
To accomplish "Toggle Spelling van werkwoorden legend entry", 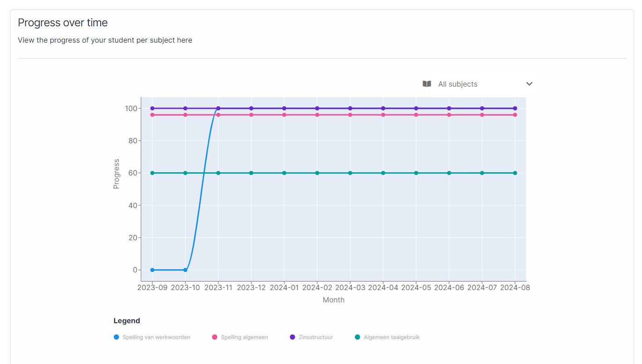I will click(156, 337).
